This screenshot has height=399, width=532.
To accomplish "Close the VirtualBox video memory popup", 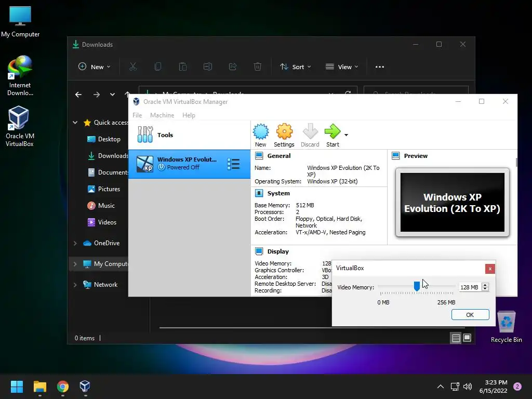I will click(x=489, y=269).
